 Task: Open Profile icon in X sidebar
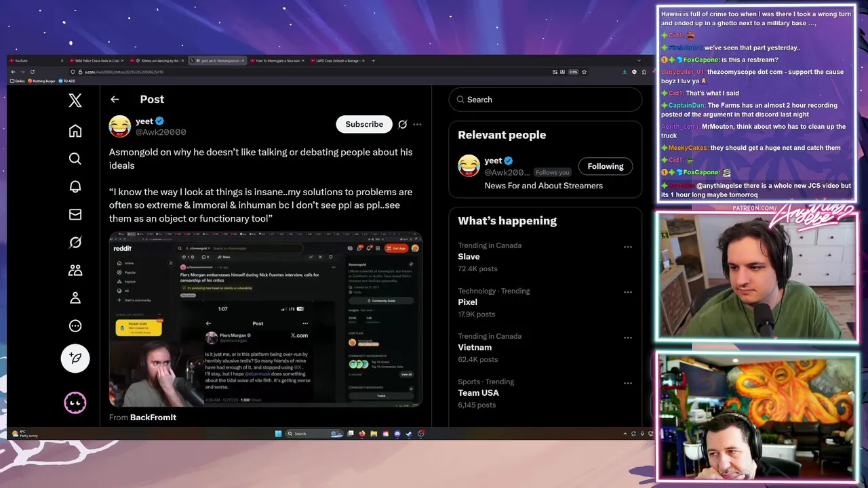pyautogui.click(x=75, y=298)
